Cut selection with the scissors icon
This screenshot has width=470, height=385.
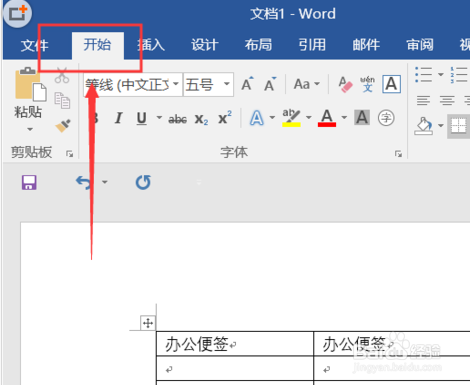62,75
